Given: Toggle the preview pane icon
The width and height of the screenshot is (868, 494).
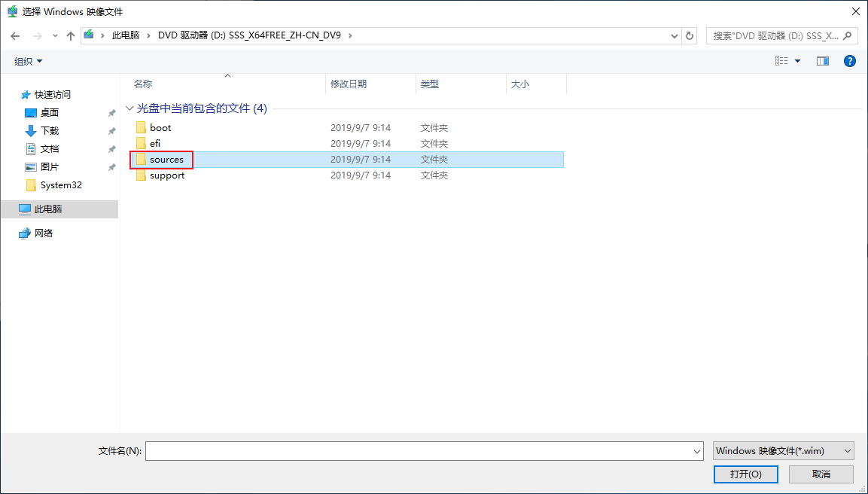Looking at the screenshot, I should click(x=823, y=61).
